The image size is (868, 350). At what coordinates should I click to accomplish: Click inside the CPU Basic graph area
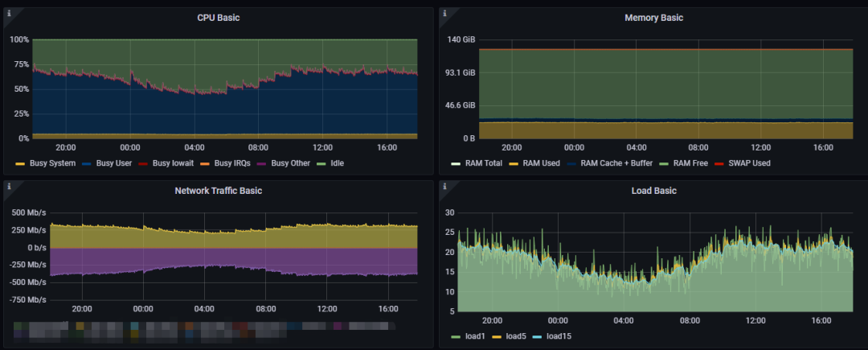[225, 89]
